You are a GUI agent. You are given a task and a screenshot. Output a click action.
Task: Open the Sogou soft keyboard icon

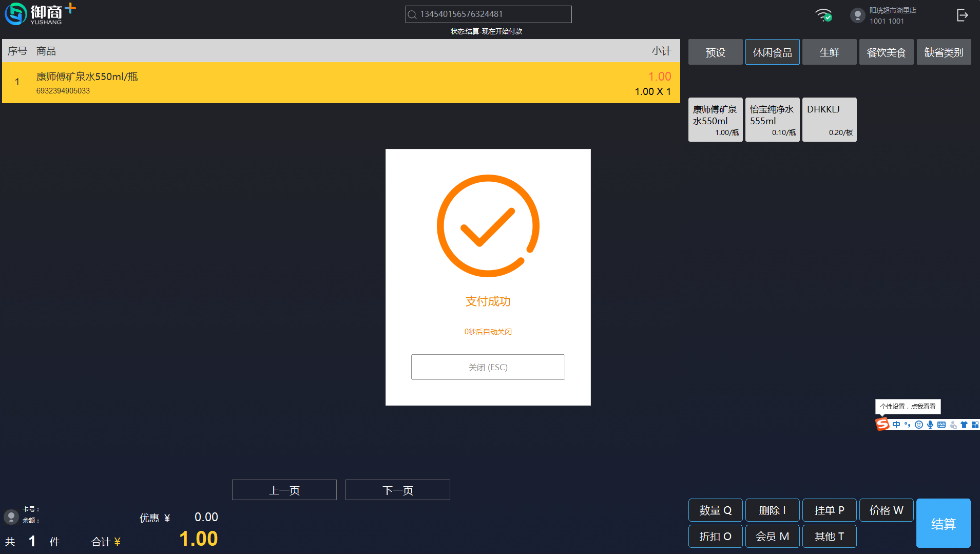pos(941,425)
